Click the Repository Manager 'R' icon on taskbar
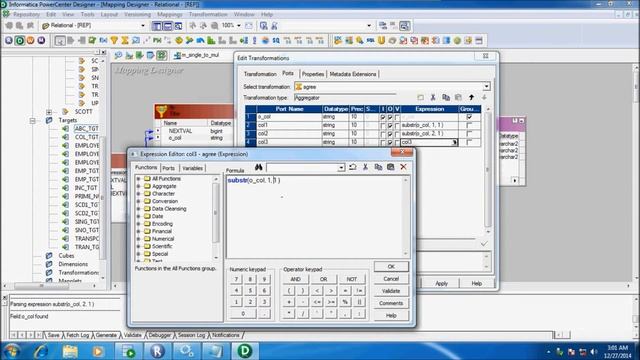The height and width of the screenshot is (360, 640). pyautogui.click(x=157, y=351)
